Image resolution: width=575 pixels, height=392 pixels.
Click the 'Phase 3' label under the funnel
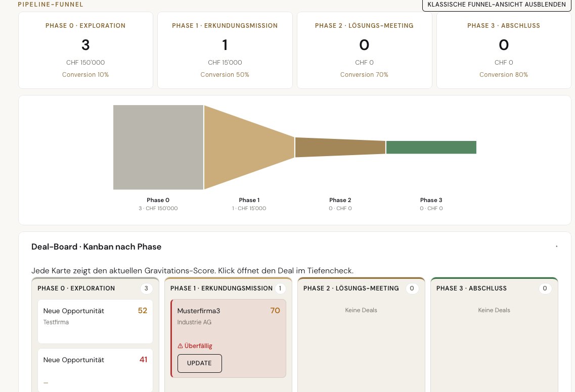point(431,200)
